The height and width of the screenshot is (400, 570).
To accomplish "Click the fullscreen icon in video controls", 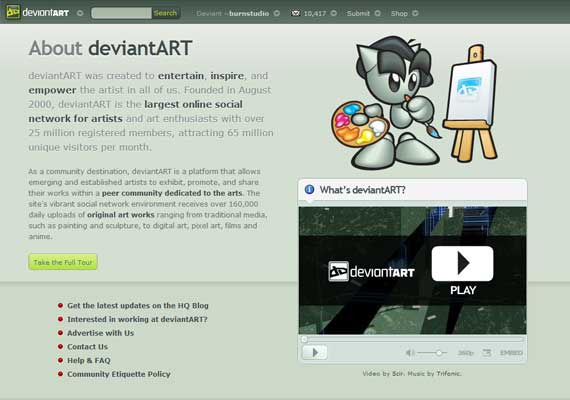I will coord(486,352).
